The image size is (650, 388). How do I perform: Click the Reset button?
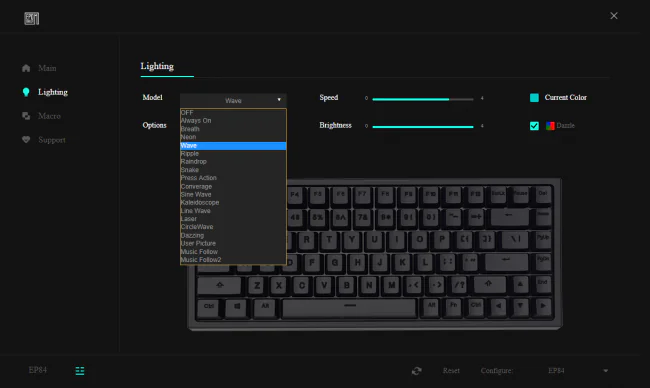451,371
